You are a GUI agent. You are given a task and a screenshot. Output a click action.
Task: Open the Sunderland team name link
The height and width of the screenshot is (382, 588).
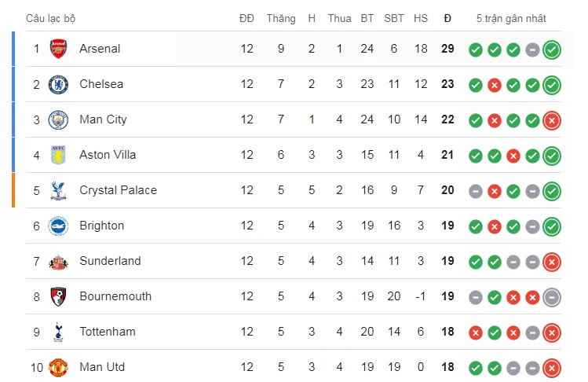[x=110, y=261]
